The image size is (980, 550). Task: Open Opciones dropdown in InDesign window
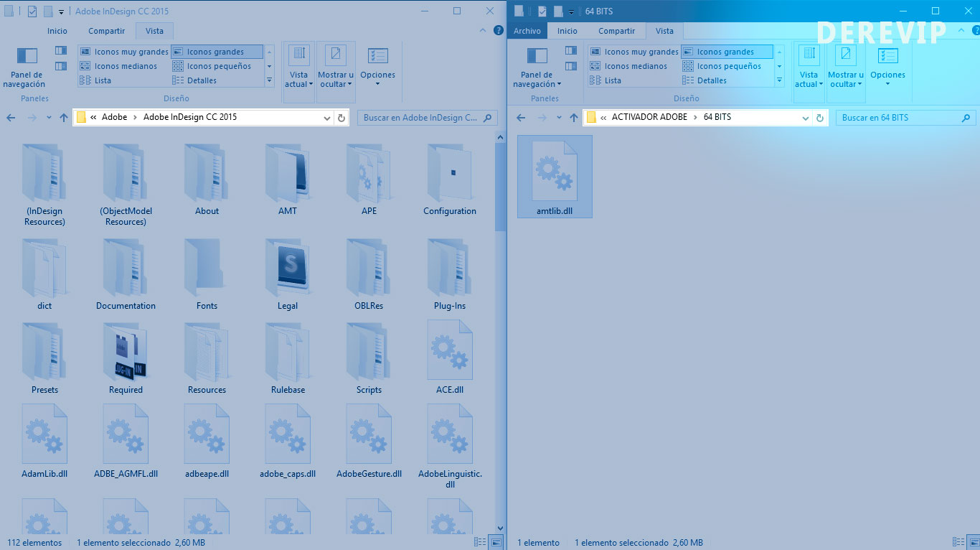[x=377, y=67]
